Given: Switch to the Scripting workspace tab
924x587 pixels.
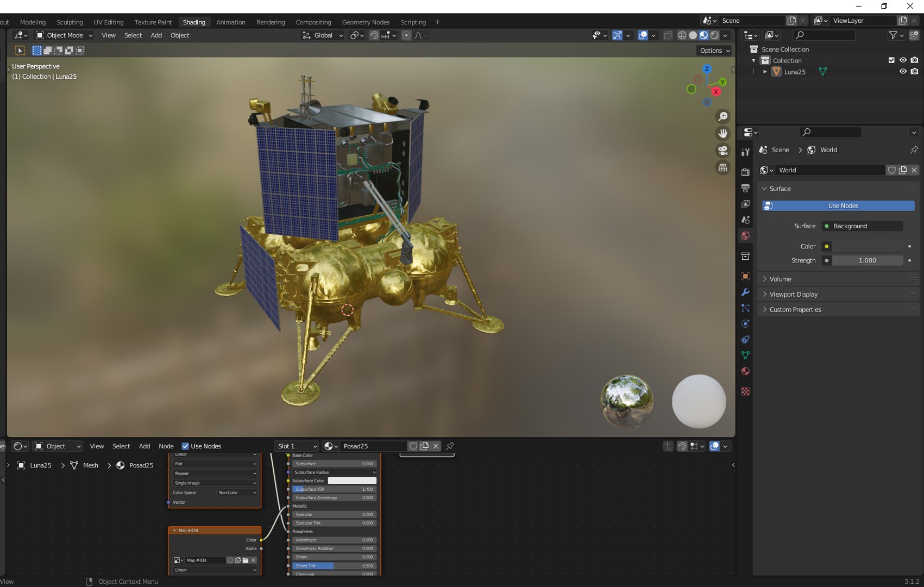Looking at the screenshot, I should (413, 22).
